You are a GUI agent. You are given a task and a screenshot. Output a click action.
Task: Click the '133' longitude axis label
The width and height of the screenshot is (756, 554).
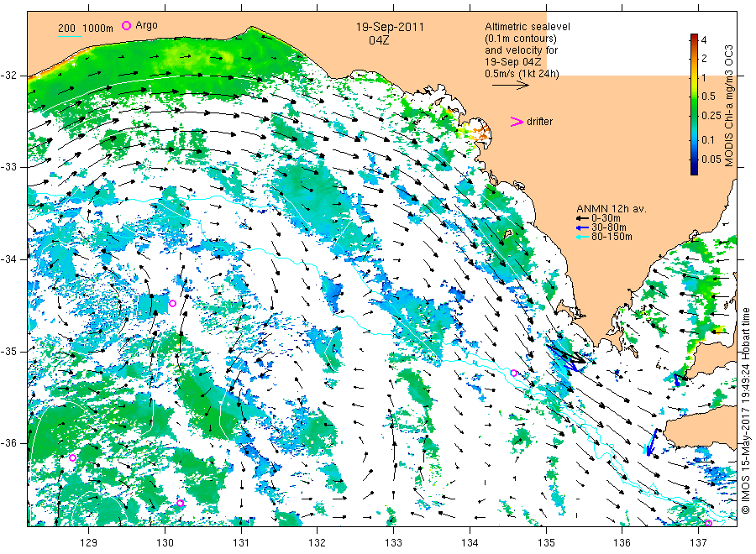[393, 543]
